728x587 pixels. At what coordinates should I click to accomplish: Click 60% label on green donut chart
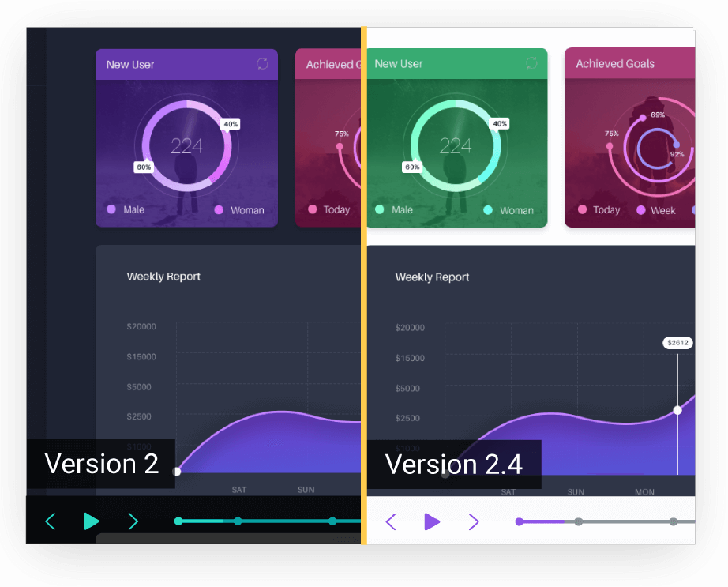tap(412, 167)
